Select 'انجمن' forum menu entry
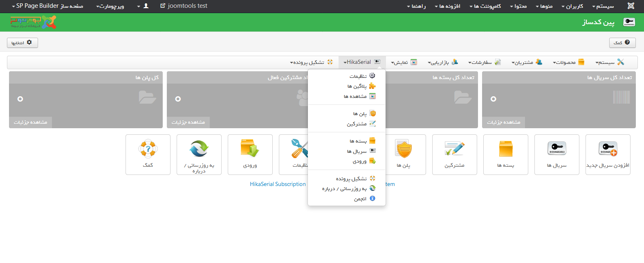Screen dimensions: 644x263 point(360,199)
